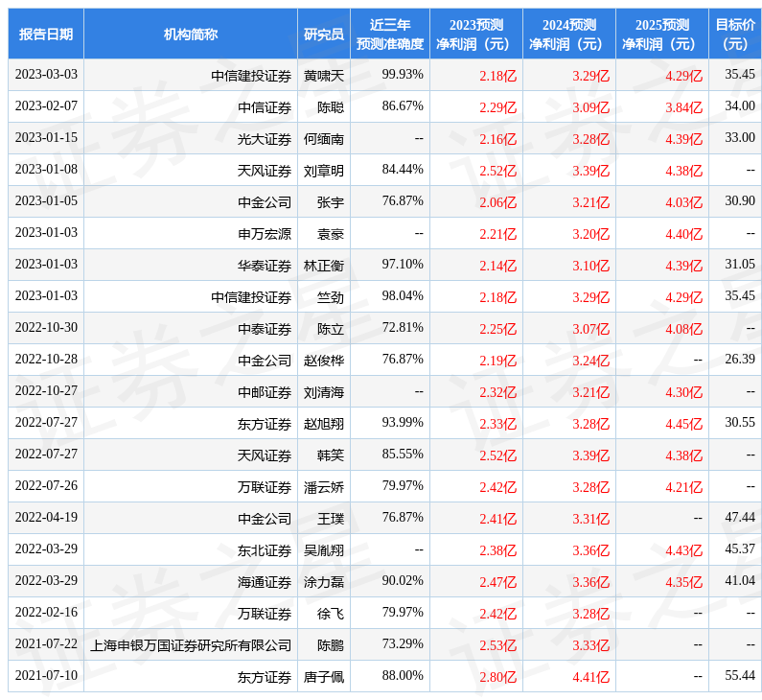Click 华泰证券 institution cell
The image size is (762, 700).
265,266
